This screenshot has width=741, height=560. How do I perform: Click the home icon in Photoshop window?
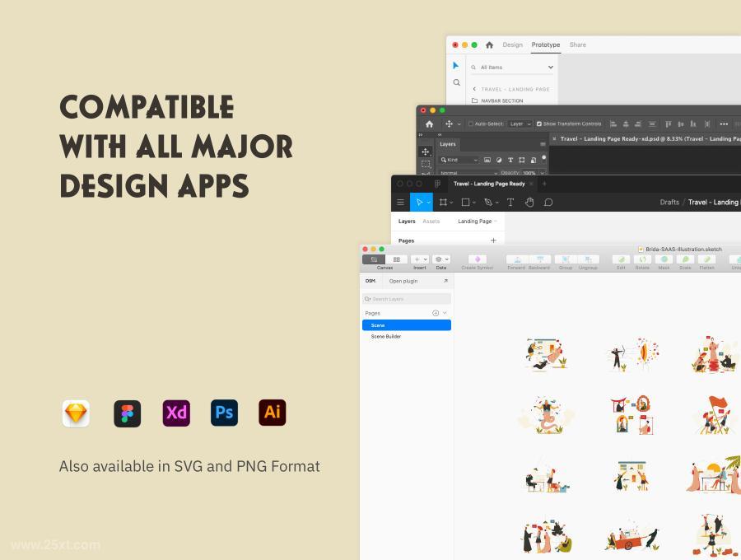(429, 124)
